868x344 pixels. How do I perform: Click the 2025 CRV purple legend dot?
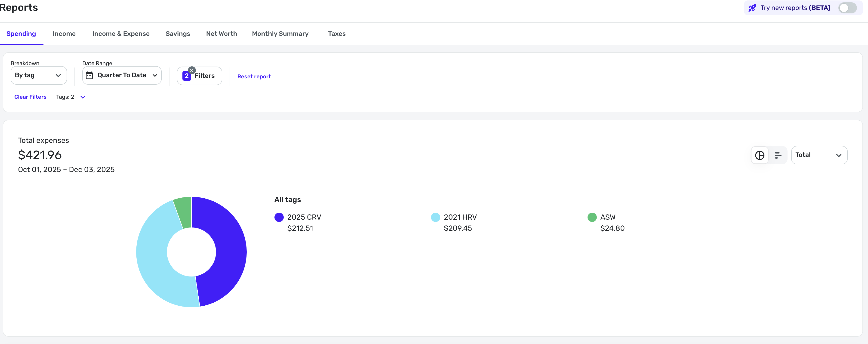tap(279, 217)
